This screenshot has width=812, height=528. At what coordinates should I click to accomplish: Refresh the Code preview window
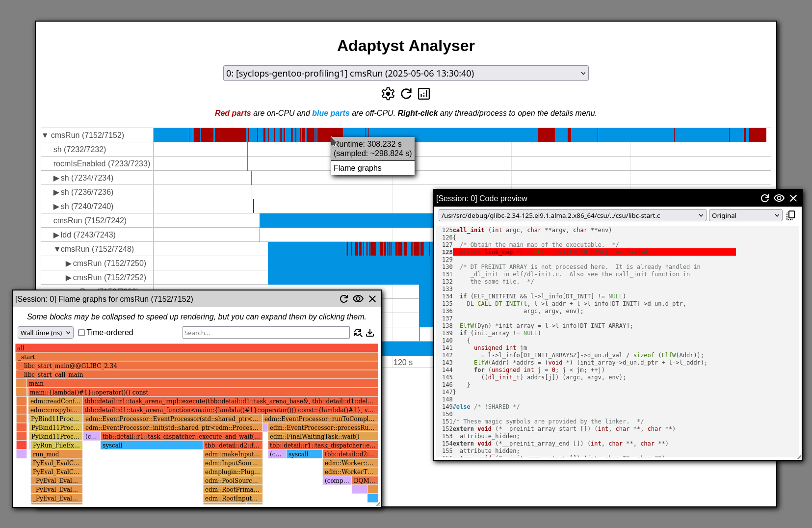764,198
